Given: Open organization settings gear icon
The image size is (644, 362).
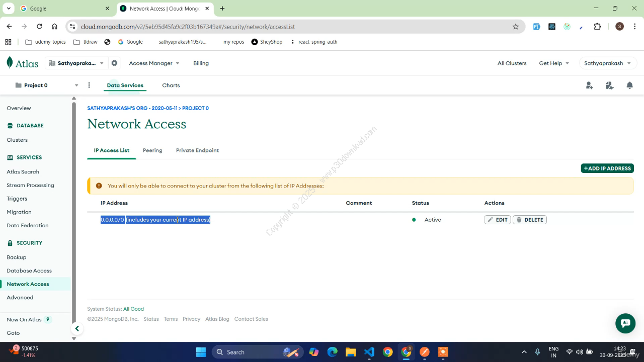Looking at the screenshot, I should (x=114, y=63).
